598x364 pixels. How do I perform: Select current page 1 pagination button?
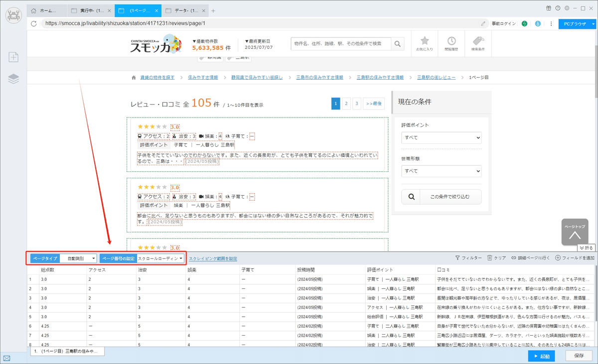pos(336,104)
